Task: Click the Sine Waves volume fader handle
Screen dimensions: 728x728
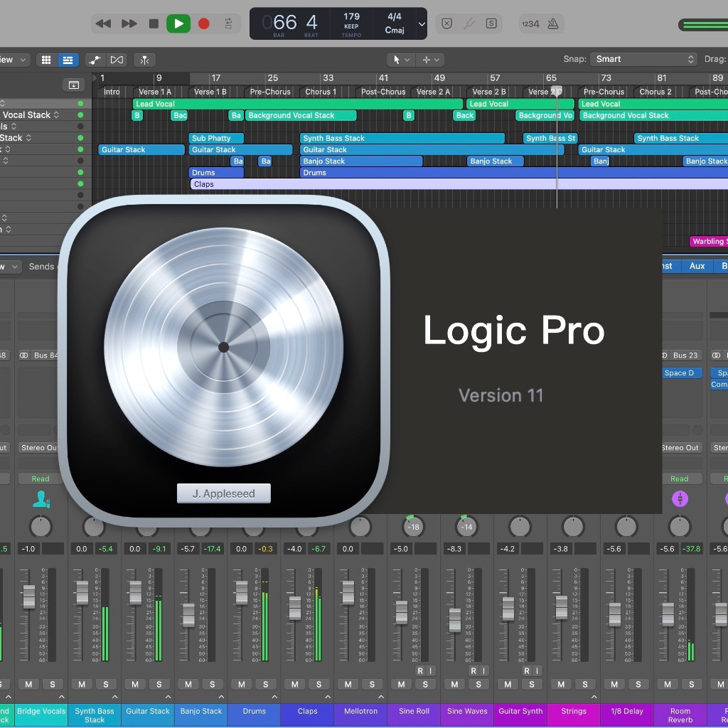Action: point(455,620)
